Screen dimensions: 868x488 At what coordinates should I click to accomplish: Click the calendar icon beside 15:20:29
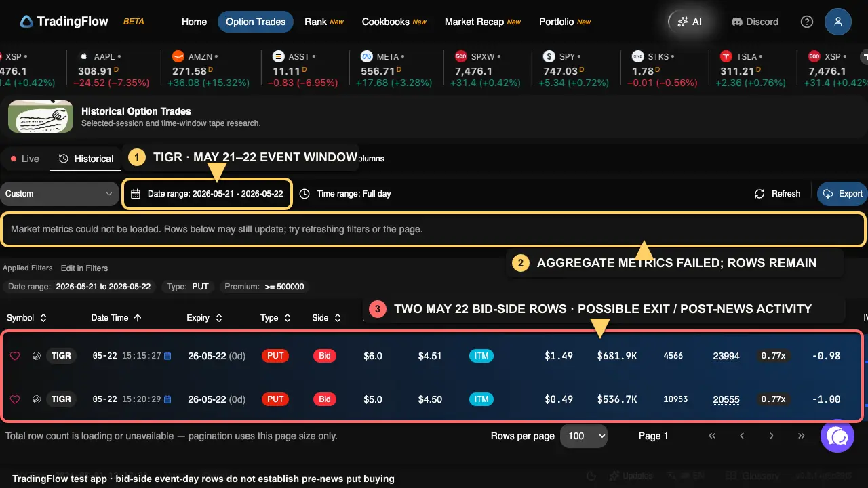click(167, 399)
